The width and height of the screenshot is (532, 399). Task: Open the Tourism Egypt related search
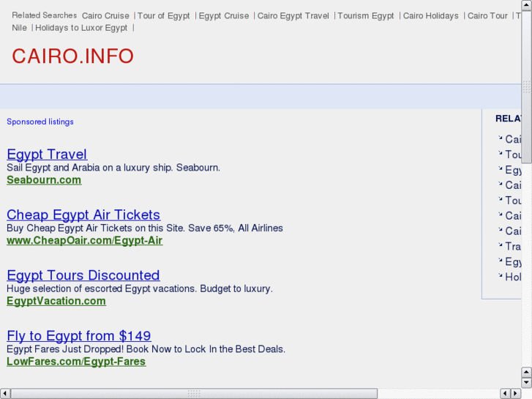tap(366, 16)
